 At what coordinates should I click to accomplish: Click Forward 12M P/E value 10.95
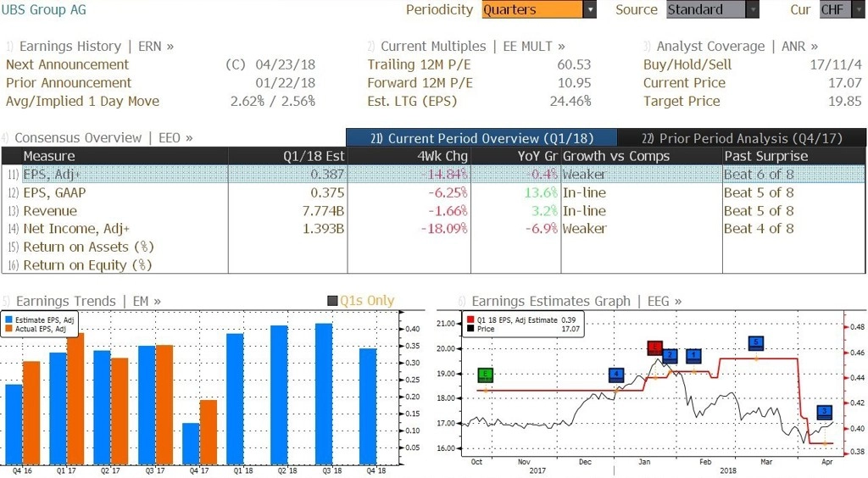pyautogui.click(x=574, y=83)
